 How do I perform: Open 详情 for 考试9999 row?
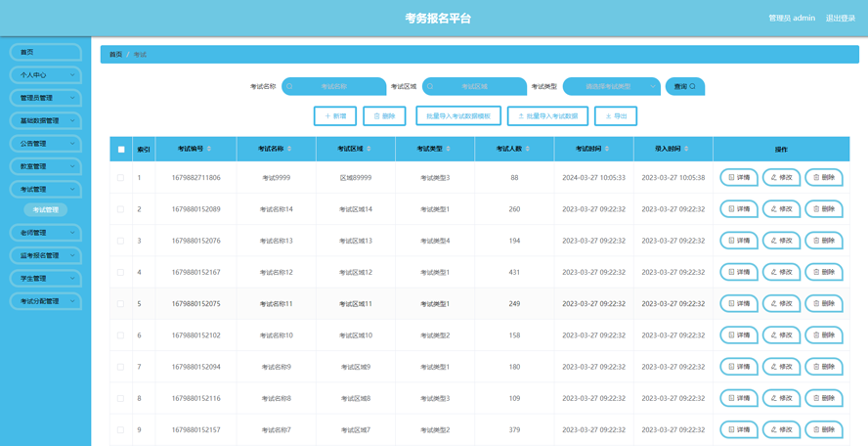pyautogui.click(x=739, y=178)
